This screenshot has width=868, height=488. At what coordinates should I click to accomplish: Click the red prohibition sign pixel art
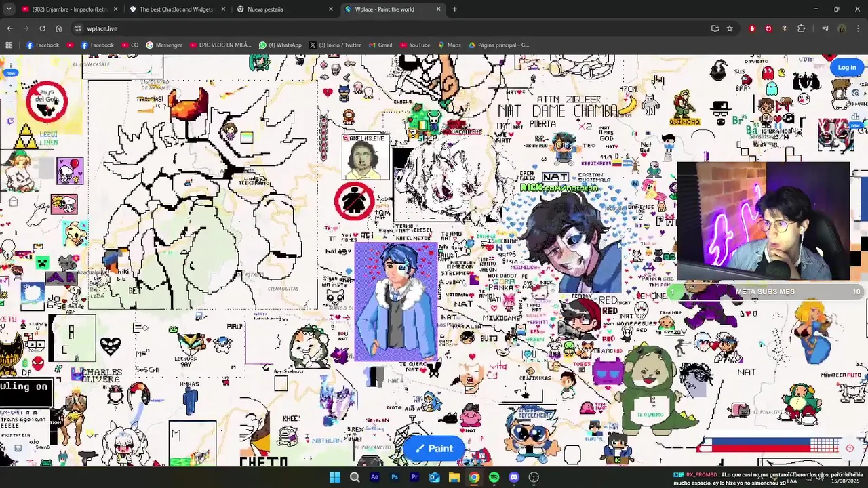click(x=354, y=201)
